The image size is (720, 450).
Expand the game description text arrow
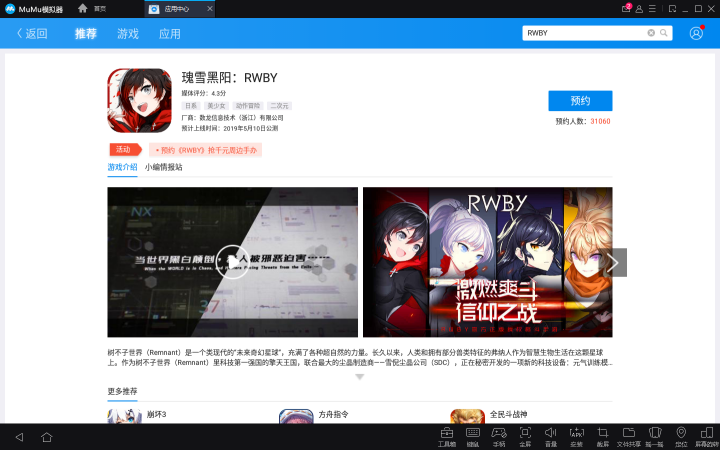(360, 377)
